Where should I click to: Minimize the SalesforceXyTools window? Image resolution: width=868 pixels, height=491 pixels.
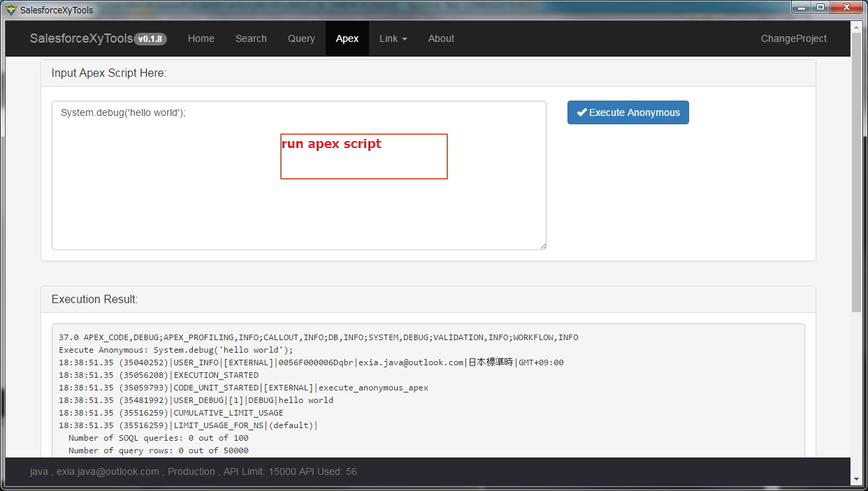coord(802,7)
